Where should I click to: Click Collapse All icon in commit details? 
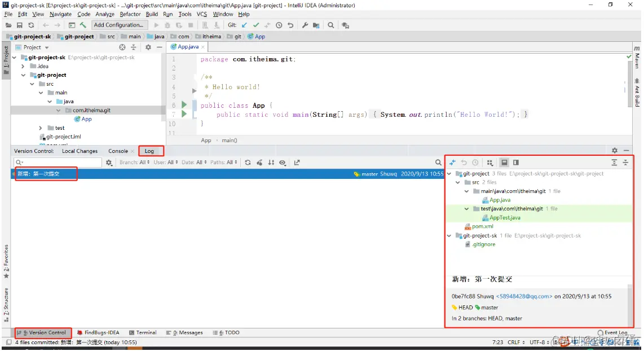coord(625,163)
